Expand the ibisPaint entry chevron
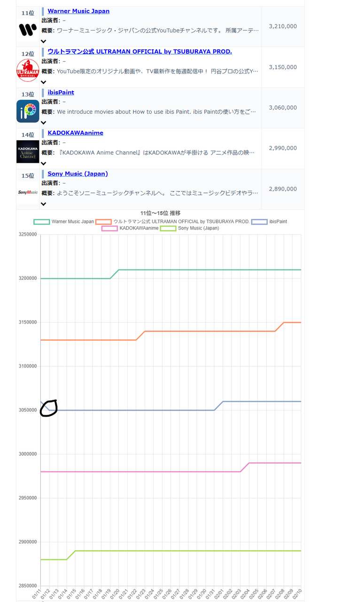364x602 pixels. [x=44, y=123]
